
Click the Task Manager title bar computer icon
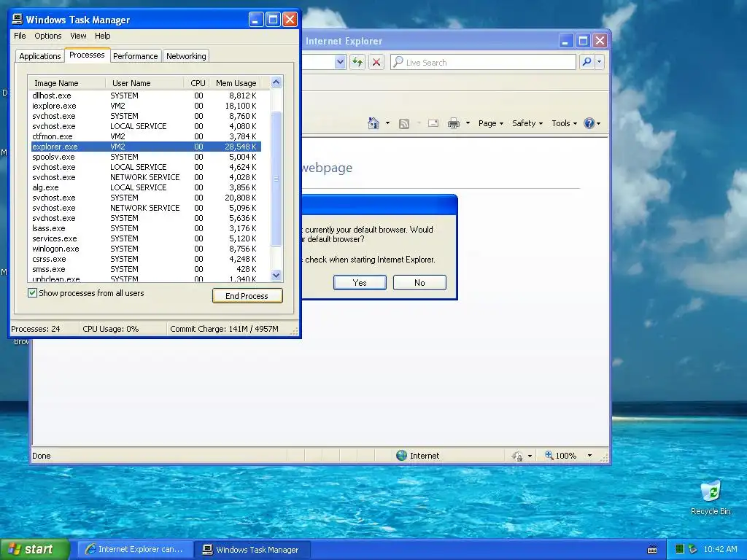[18, 19]
